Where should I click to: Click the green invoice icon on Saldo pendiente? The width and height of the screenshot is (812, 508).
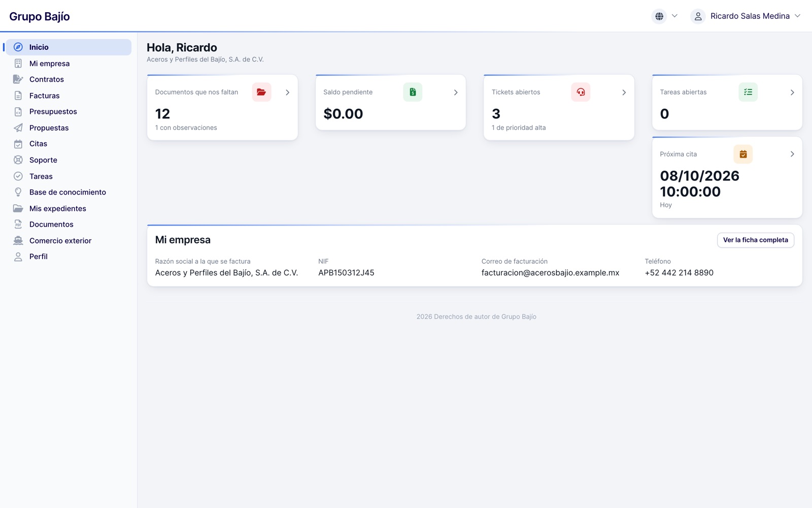point(413,92)
